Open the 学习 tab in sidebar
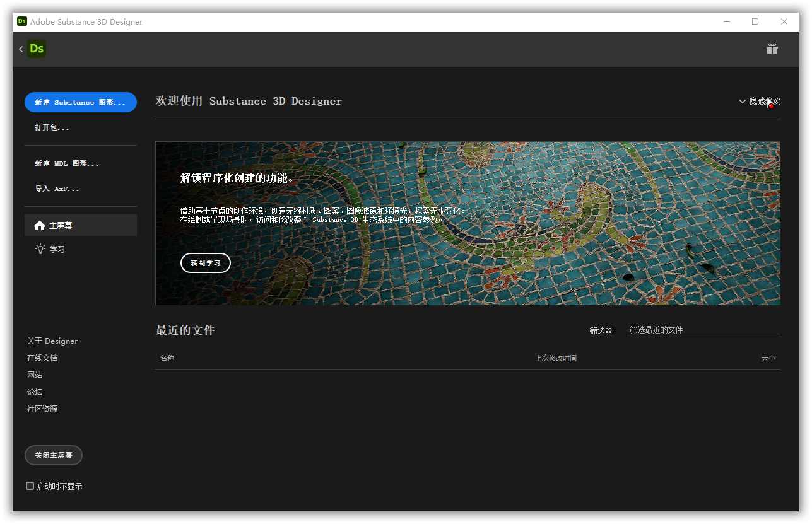Viewport: 812px width, 524px height. pos(57,249)
